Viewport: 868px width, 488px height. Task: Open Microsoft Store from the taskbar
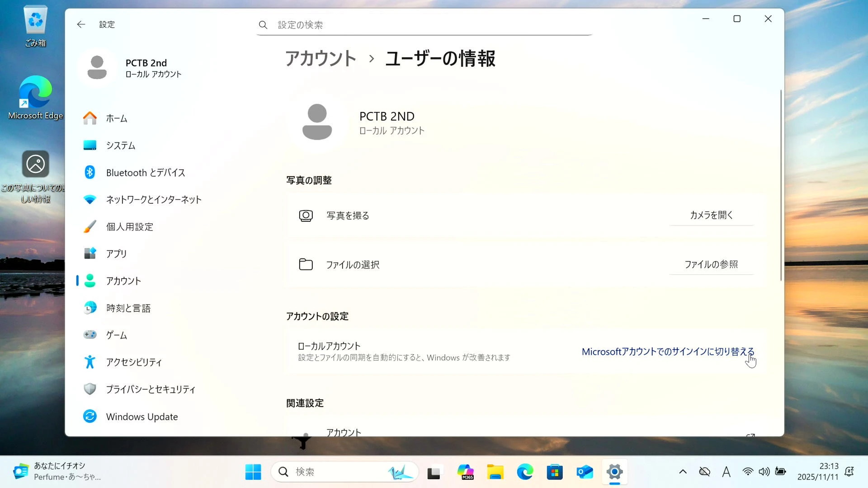pos(555,472)
